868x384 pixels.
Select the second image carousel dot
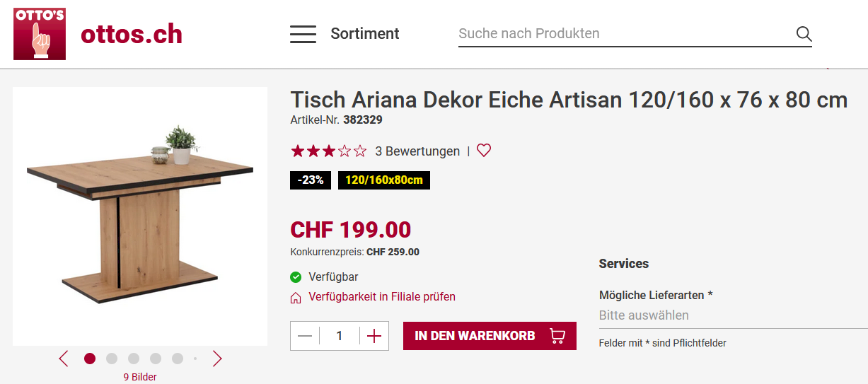click(x=112, y=359)
